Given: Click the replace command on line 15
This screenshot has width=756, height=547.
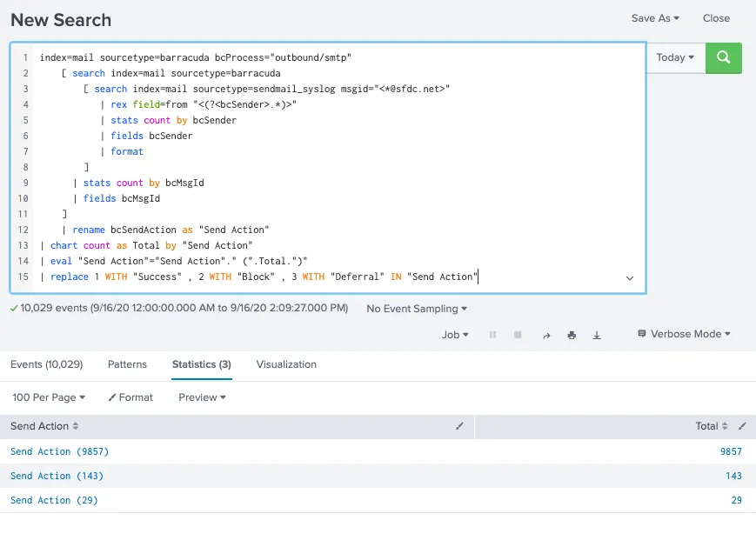Looking at the screenshot, I should 70,277.
